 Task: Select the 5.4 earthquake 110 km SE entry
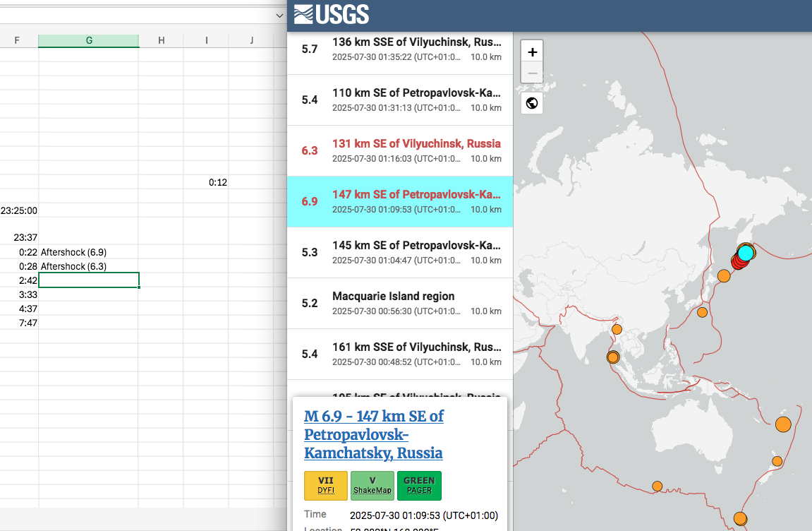[x=400, y=100]
